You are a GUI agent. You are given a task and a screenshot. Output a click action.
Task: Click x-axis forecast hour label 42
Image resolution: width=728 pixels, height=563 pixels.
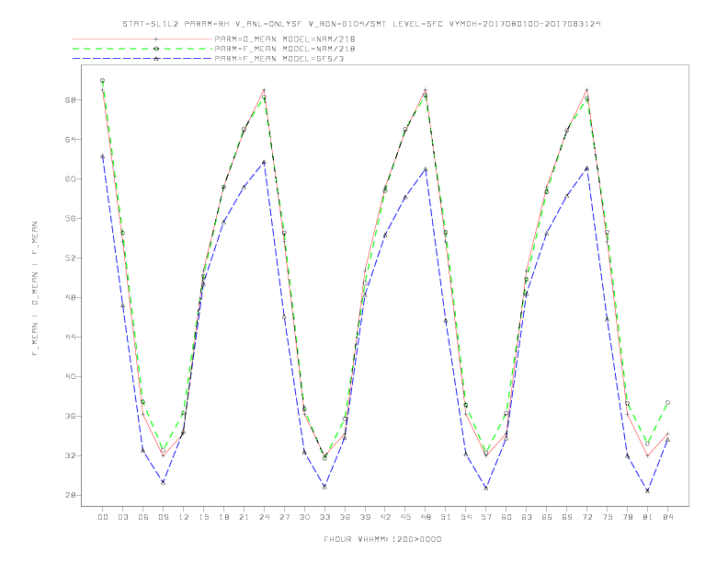[385, 517]
